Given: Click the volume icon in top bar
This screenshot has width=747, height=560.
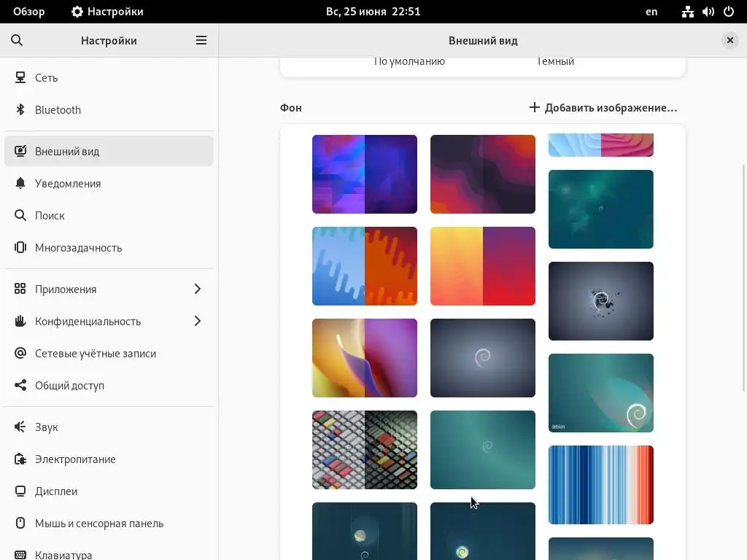Looking at the screenshot, I should [x=708, y=12].
